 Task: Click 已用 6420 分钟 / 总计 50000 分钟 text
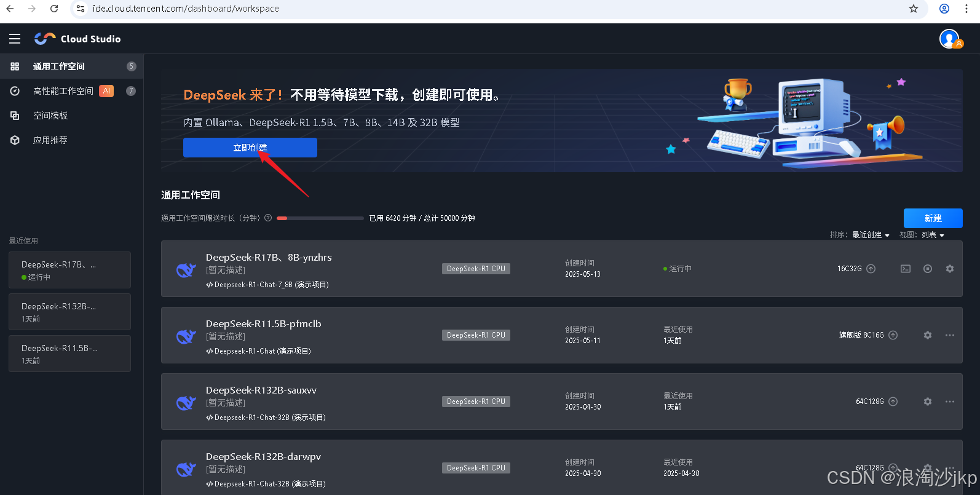[x=422, y=218]
